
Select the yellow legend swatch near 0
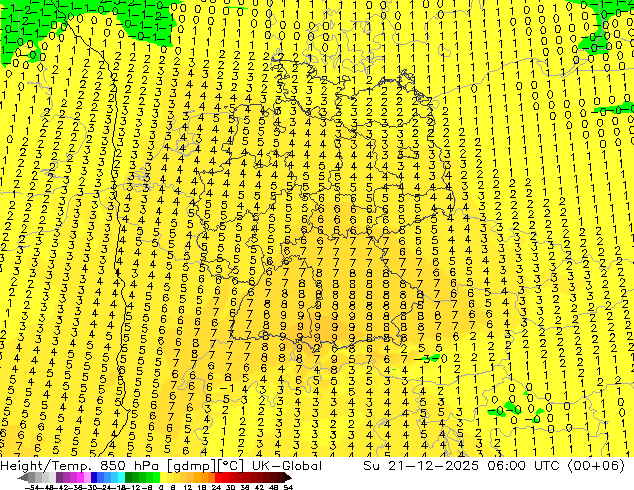tap(164, 477)
